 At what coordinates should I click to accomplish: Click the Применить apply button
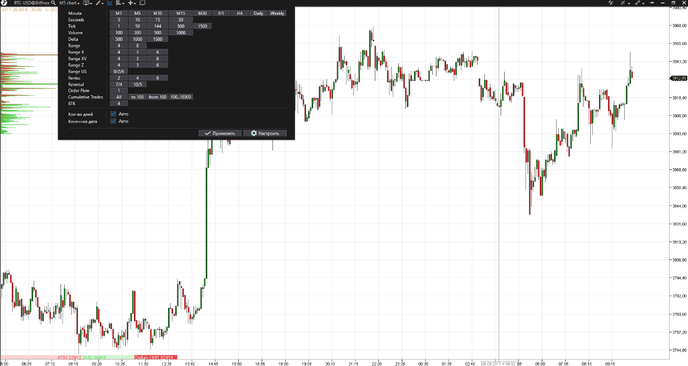220,133
